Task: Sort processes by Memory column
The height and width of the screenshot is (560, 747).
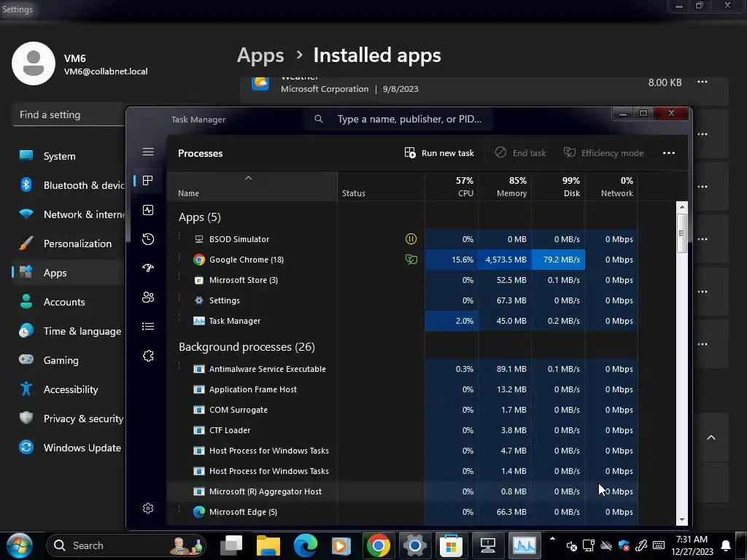Action: (x=505, y=187)
